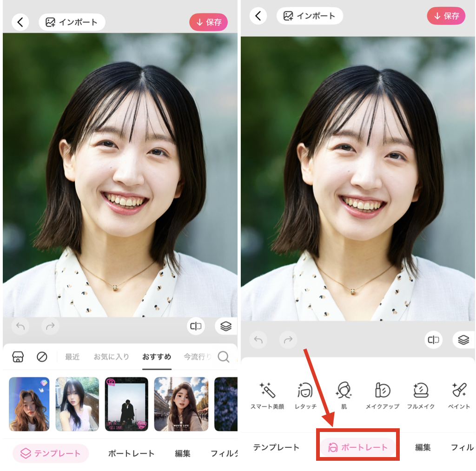Open the template shop icon
Image resolution: width=476 pixels, height=471 pixels.
click(x=17, y=357)
